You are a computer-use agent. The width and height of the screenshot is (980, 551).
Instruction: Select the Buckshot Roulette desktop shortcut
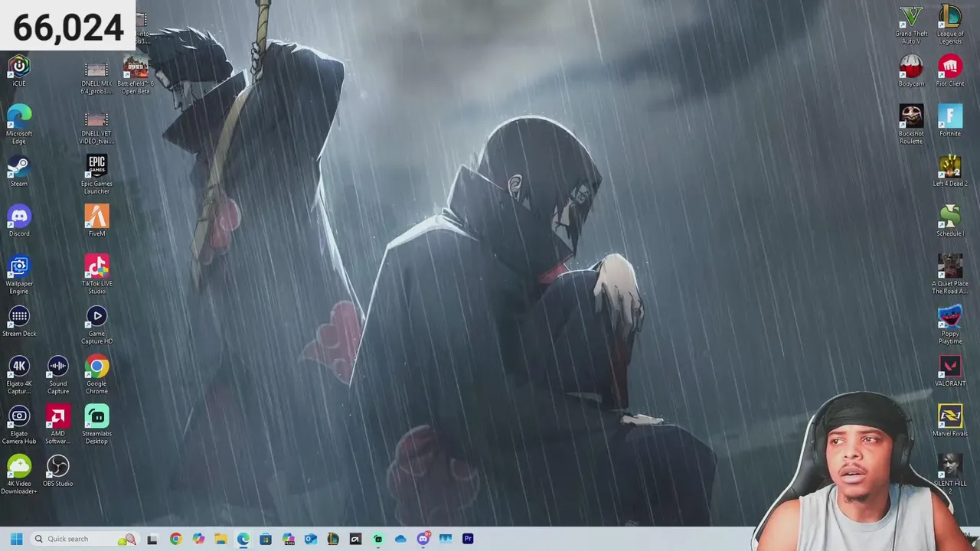coord(911,124)
